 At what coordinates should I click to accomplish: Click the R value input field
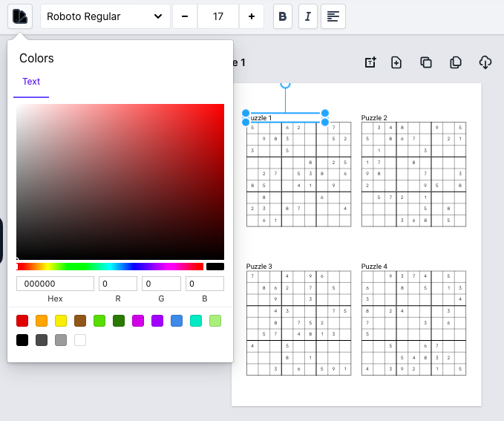(x=118, y=284)
